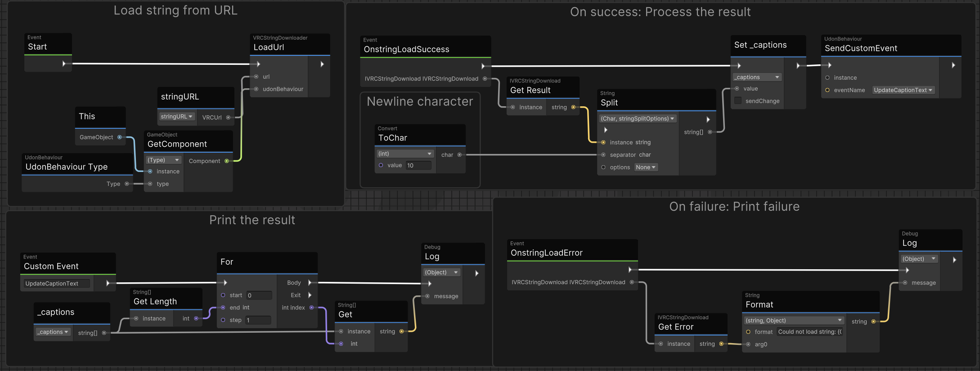Toggle the sendChange checkbox
This screenshot has height=371, width=980.
click(x=738, y=101)
